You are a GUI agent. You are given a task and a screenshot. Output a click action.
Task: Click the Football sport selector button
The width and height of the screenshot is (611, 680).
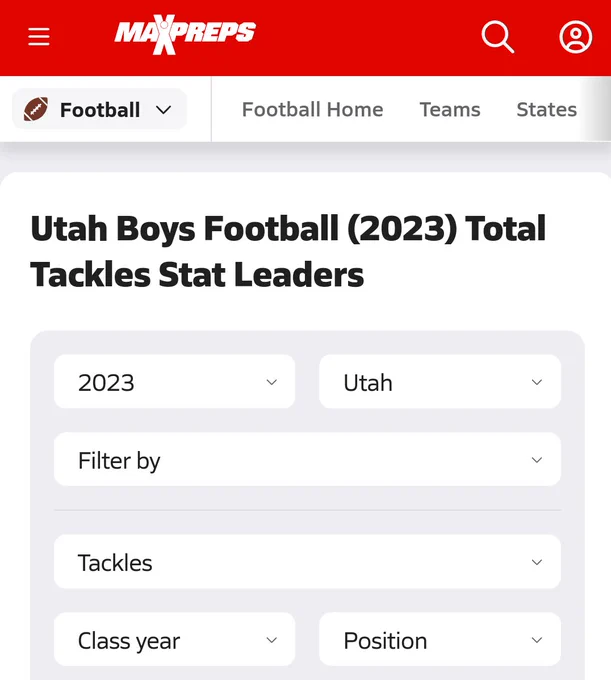coord(99,109)
